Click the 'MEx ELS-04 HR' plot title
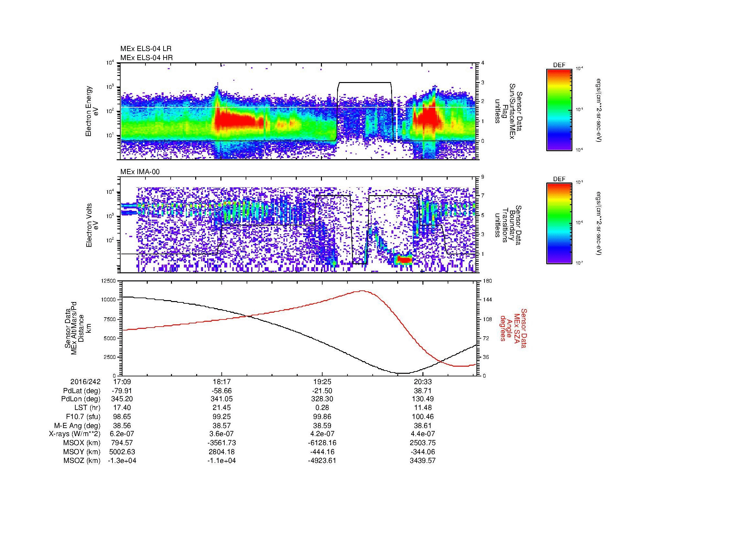This screenshot has width=756, height=534. (x=146, y=58)
